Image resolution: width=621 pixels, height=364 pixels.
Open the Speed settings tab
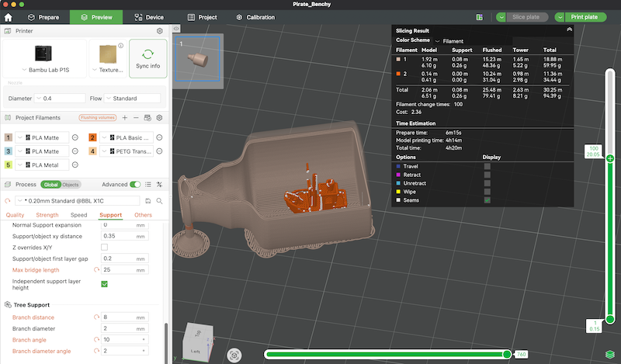tap(79, 215)
